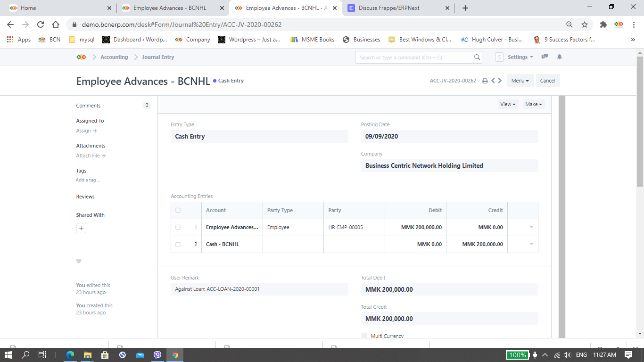Image resolution: width=644 pixels, height=362 pixels.
Task: Expand row 2 Cash - BCNHL arrow
Action: tap(531, 244)
